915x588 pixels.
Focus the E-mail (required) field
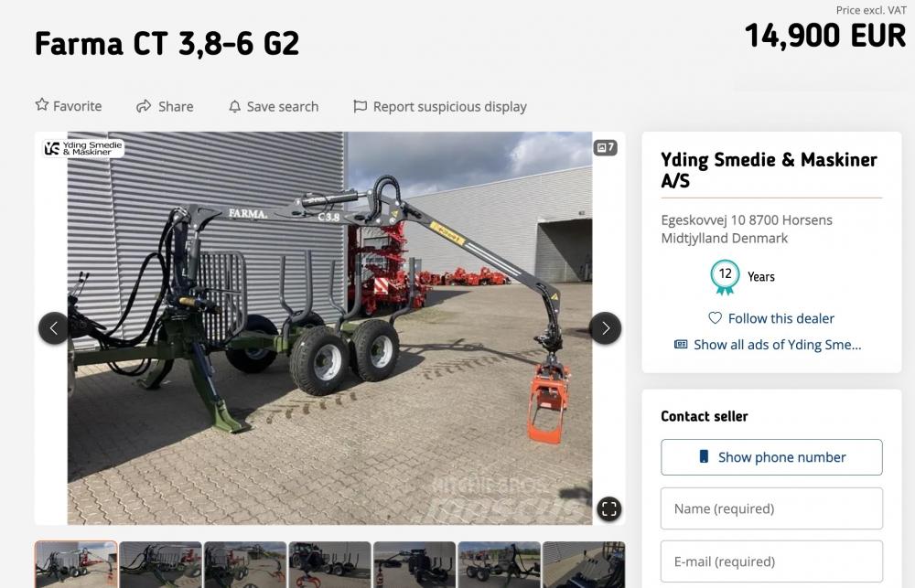[x=771, y=561]
